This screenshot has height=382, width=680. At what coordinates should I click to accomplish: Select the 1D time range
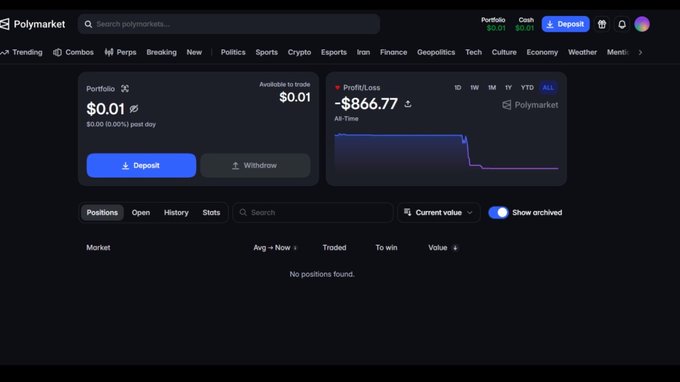point(458,88)
